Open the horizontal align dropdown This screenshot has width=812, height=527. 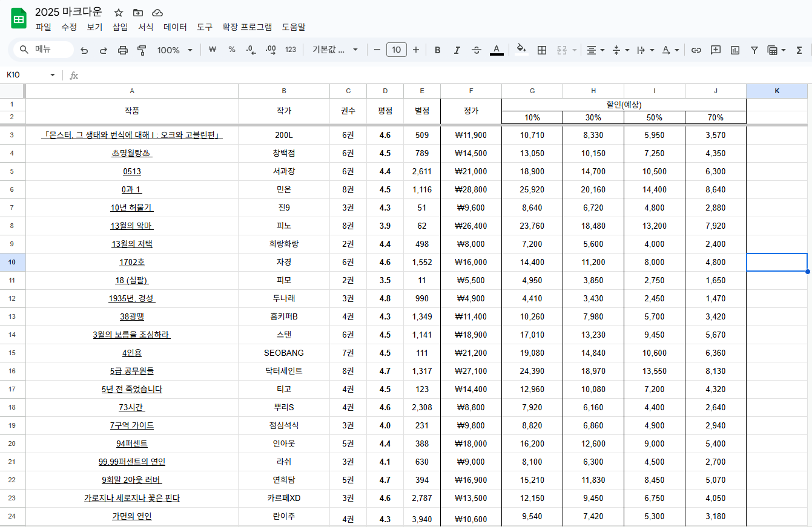(596, 50)
